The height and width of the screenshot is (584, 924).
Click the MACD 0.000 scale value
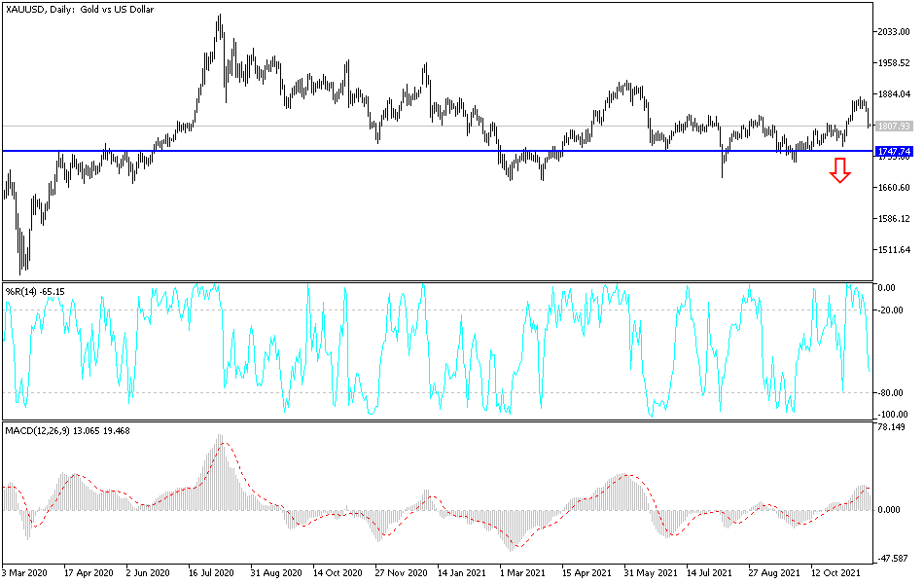click(889, 510)
